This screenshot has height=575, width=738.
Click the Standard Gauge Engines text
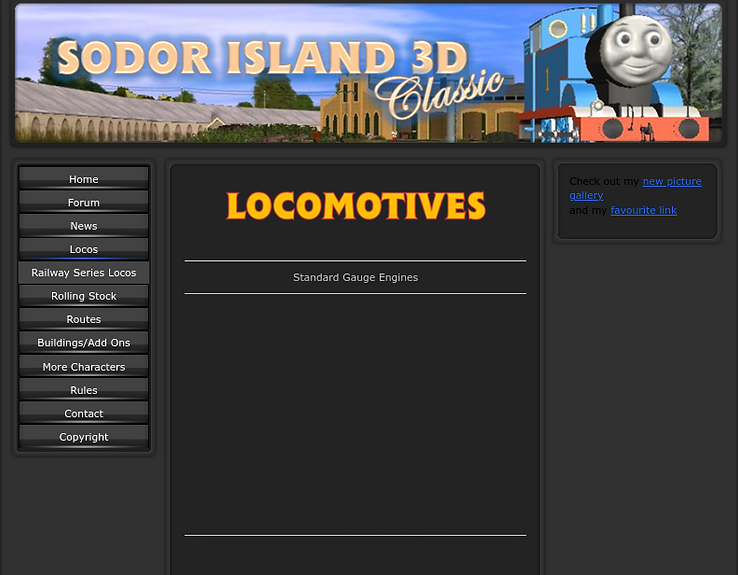pyautogui.click(x=355, y=277)
